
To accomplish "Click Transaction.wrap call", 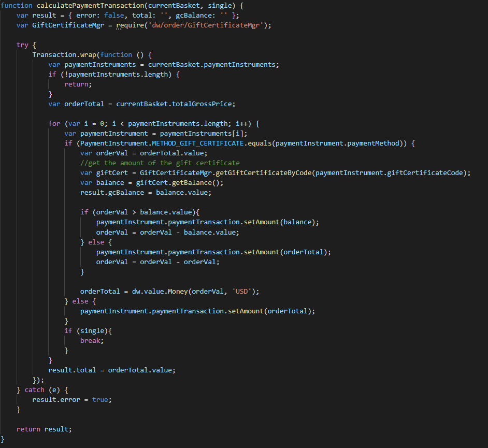I will (64, 55).
